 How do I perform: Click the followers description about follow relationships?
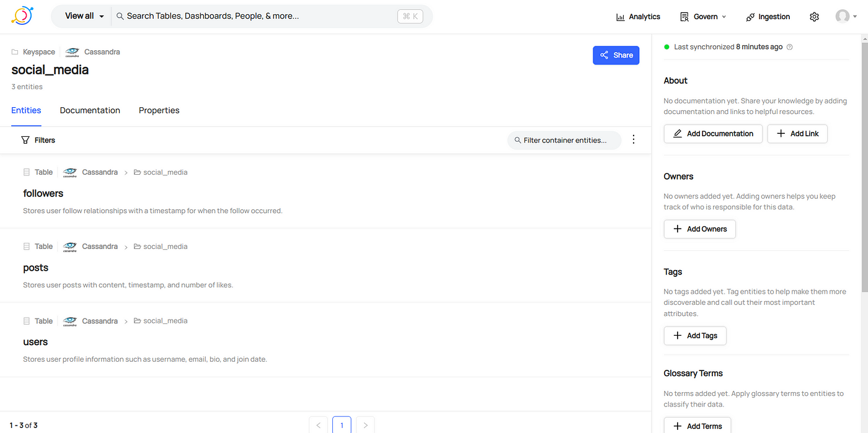153,211
